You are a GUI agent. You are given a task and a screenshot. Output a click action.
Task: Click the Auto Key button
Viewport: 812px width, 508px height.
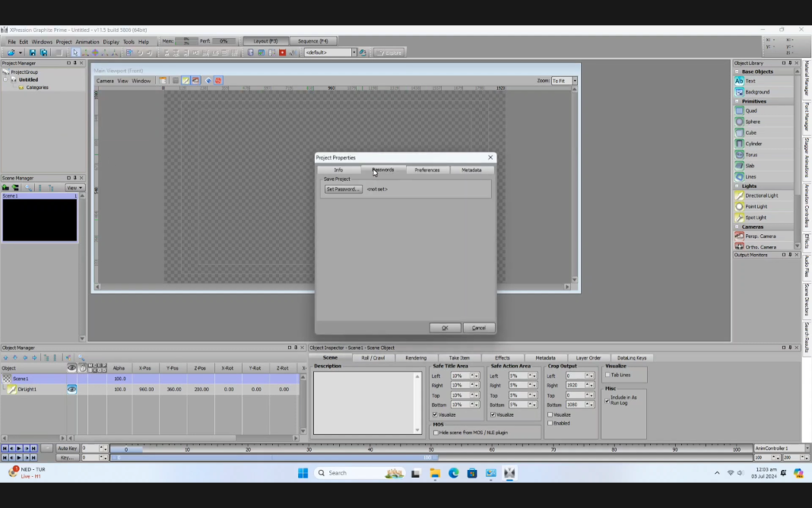(67, 448)
